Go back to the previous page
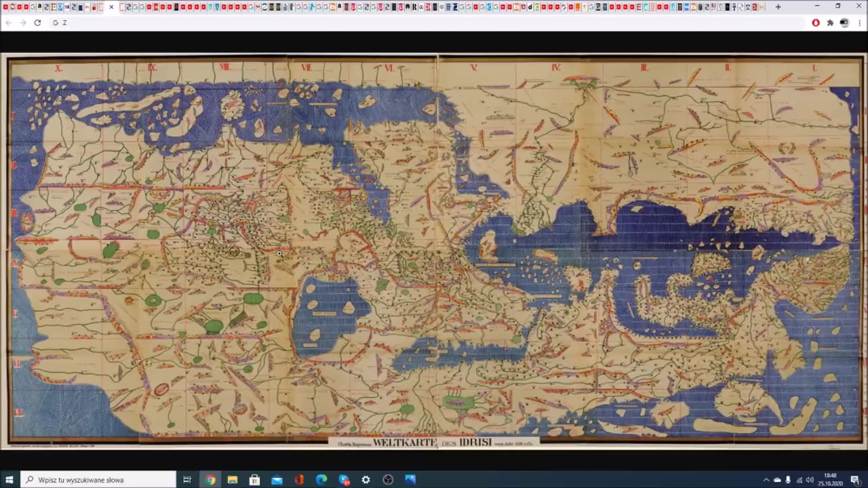Screen dimensions: 868x488 point(8,22)
